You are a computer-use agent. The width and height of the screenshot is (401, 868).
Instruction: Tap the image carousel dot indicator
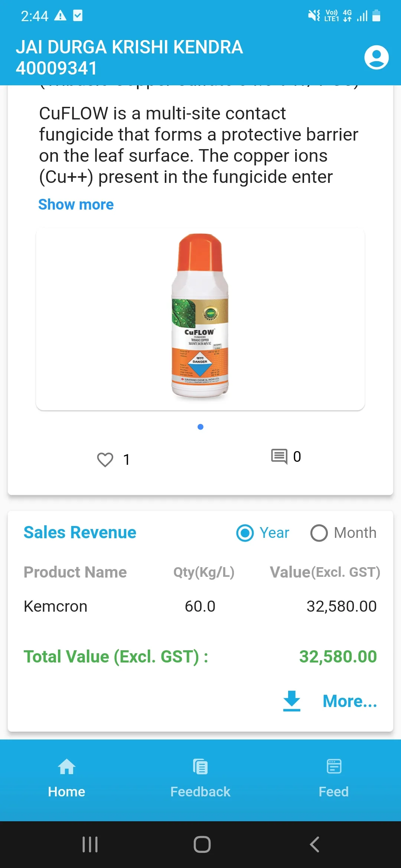click(200, 427)
